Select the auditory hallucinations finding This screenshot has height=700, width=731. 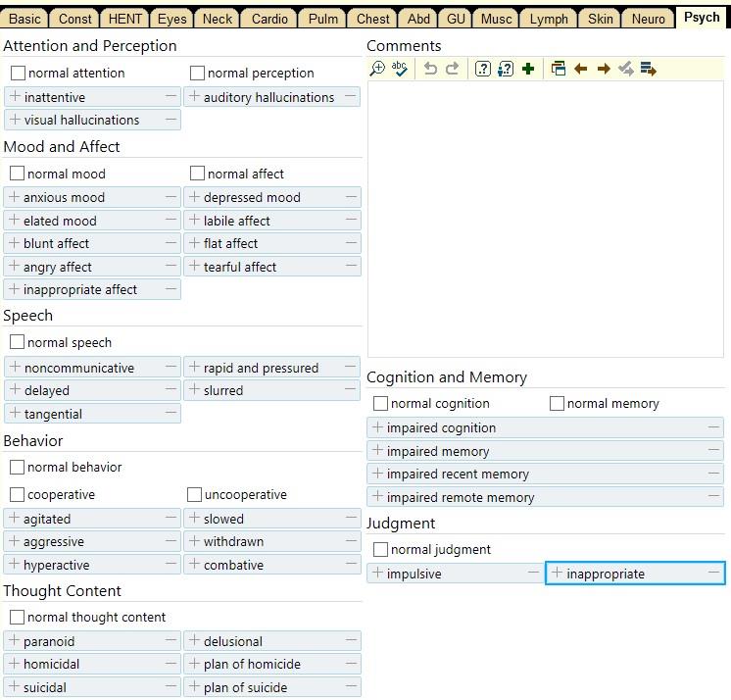(268, 97)
